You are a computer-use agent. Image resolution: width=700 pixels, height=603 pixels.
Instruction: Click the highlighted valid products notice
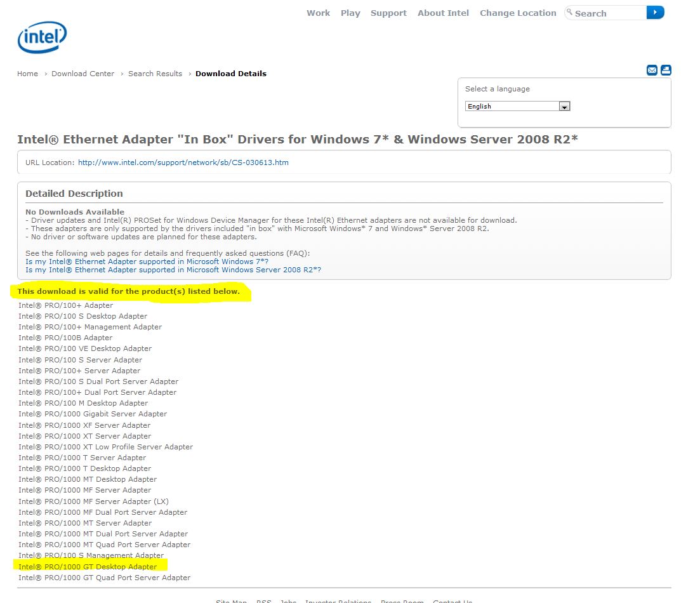coord(129,291)
